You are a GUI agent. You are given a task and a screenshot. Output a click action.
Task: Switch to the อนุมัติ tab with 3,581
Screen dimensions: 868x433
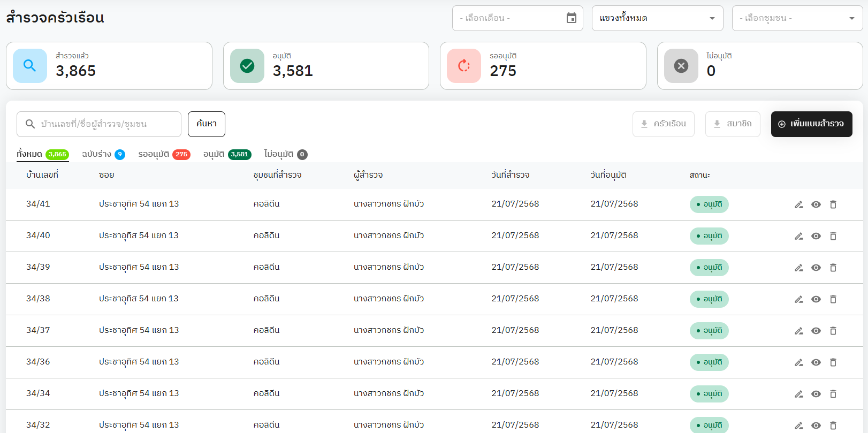[x=227, y=154]
